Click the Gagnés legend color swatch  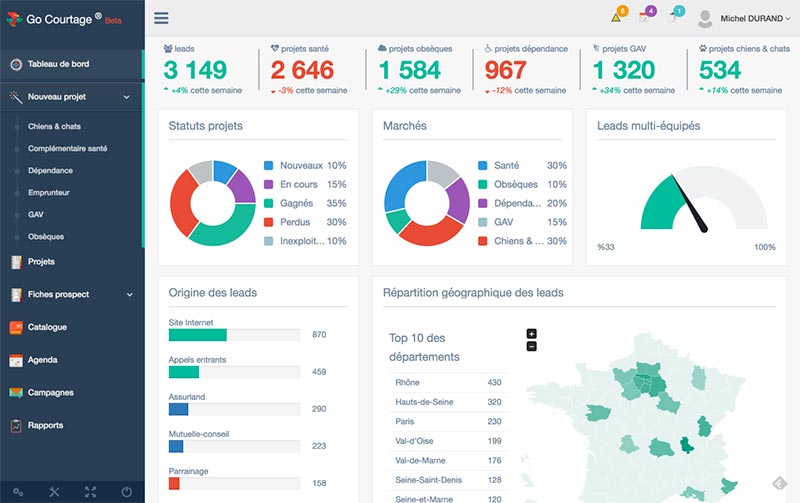(x=269, y=203)
